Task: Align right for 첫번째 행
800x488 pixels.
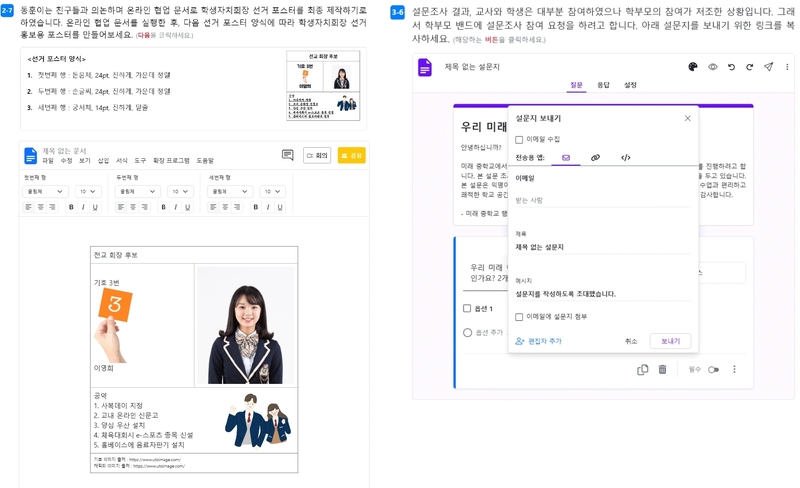Action: coord(52,207)
